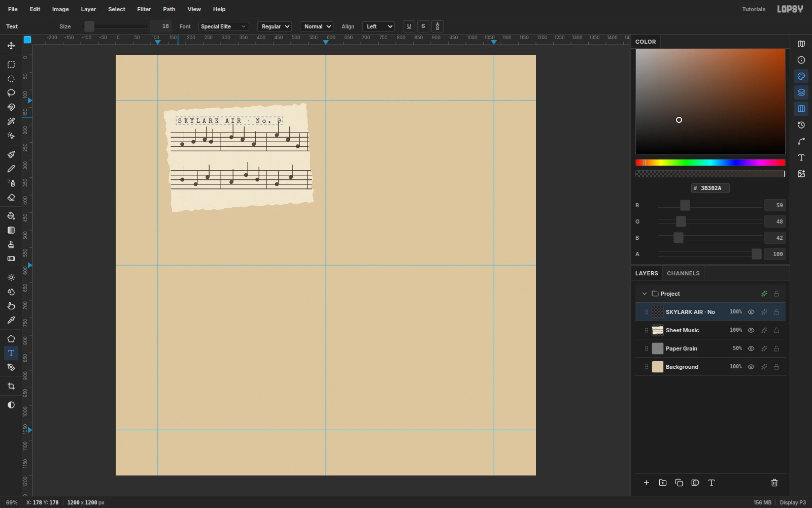Pick a color in the saturation field

pyautogui.click(x=710, y=102)
